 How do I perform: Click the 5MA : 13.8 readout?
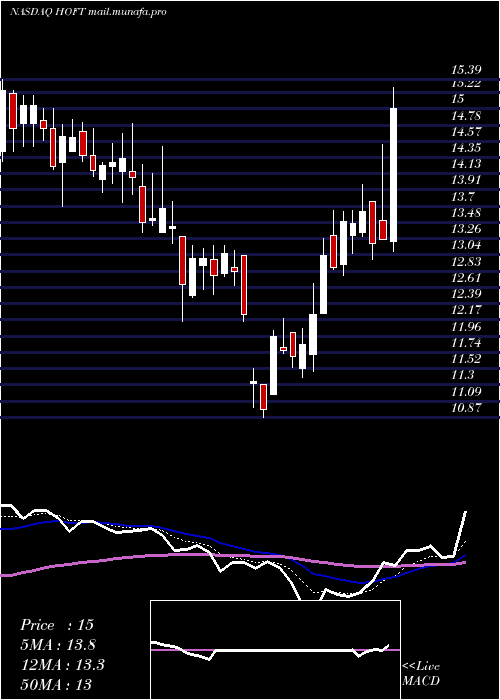point(58,645)
